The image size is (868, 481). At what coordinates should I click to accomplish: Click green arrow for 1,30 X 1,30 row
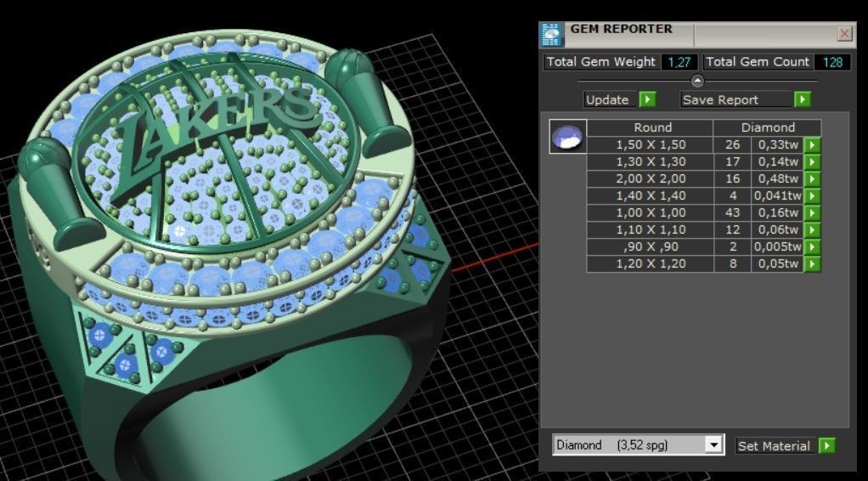click(812, 162)
